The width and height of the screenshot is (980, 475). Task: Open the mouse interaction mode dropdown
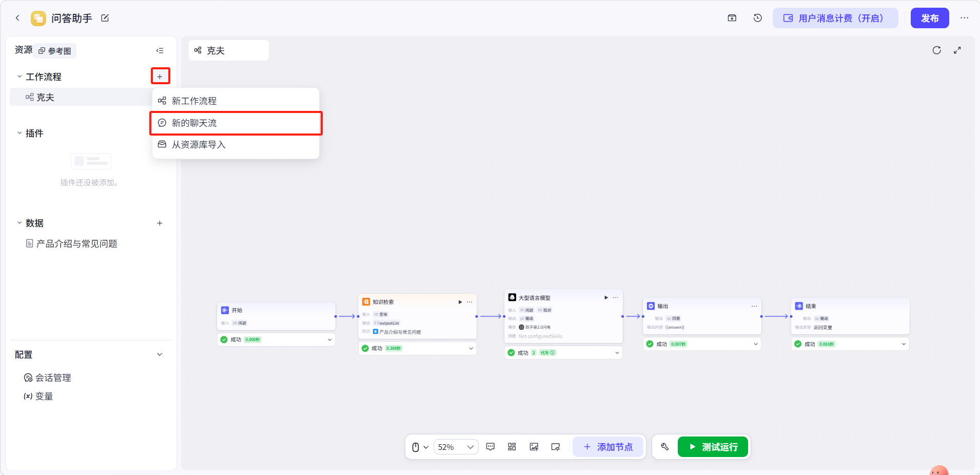pos(420,447)
